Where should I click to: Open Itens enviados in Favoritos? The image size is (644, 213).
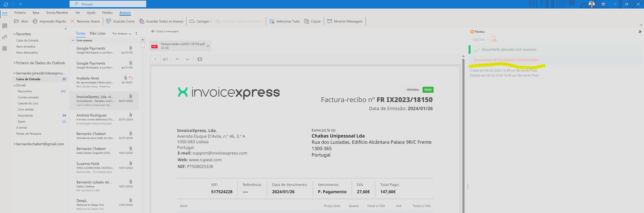(26, 46)
